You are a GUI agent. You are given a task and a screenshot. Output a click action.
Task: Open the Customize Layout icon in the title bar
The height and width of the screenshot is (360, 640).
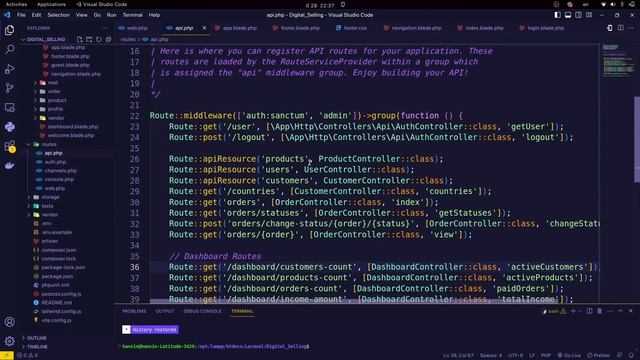[x=589, y=15]
